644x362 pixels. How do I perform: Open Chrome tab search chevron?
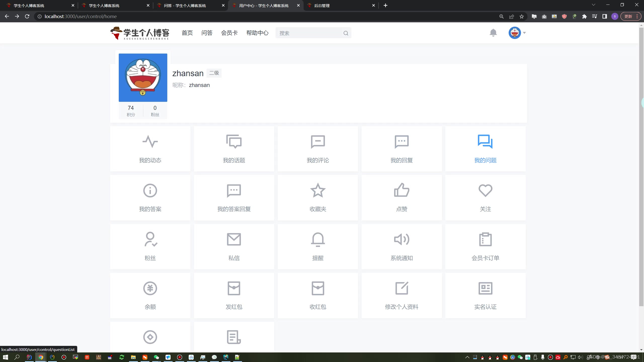[593, 5]
